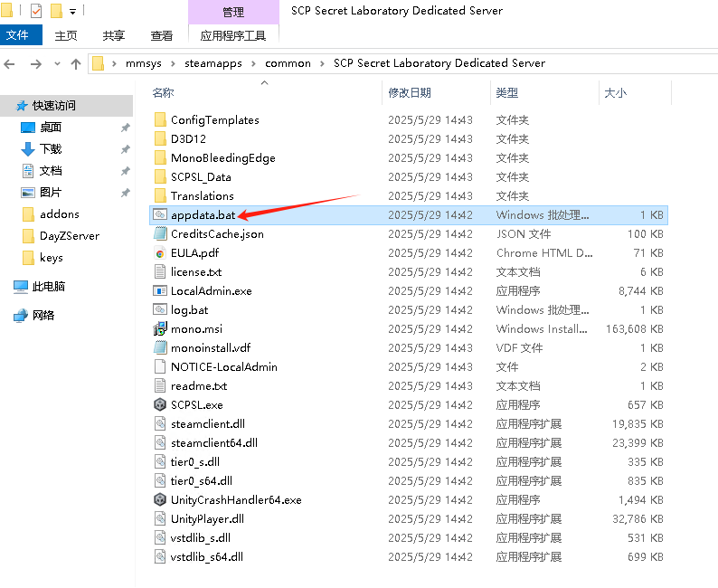Click the Network icon in sidebar
Image resolution: width=718 pixels, height=588 pixels.
click(21, 316)
